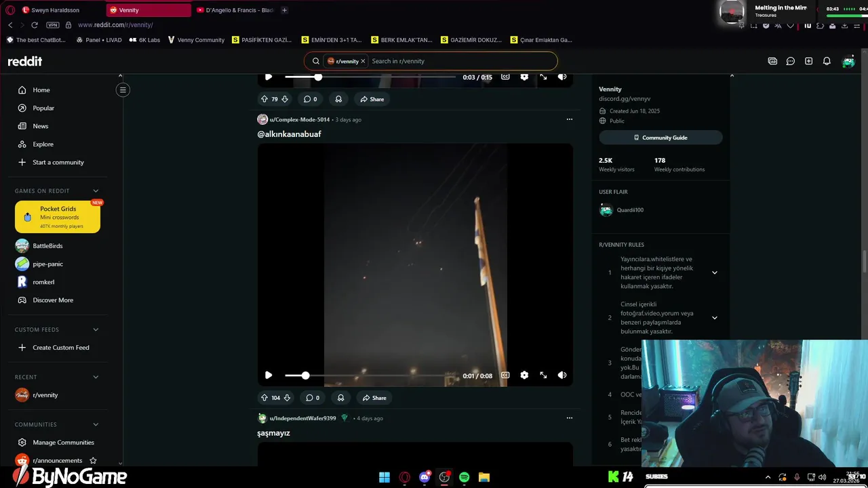Click Create Custom Feed
868x488 pixels.
tap(61, 348)
